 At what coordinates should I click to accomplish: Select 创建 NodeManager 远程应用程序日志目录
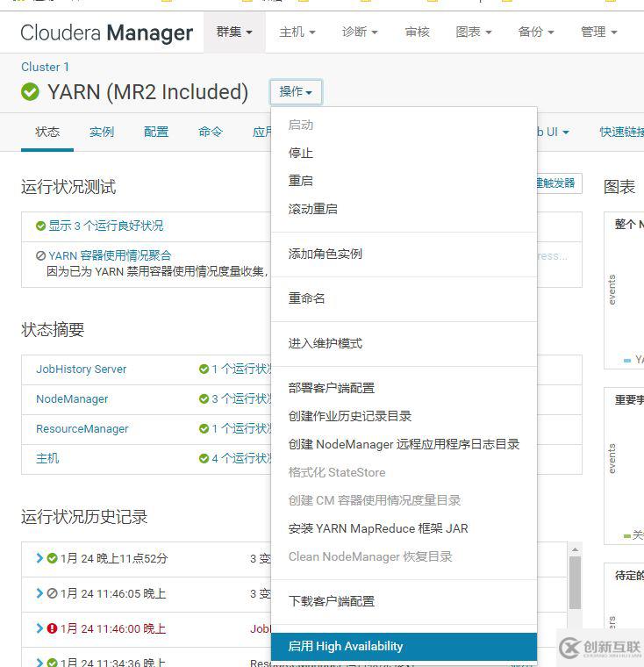tap(404, 444)
